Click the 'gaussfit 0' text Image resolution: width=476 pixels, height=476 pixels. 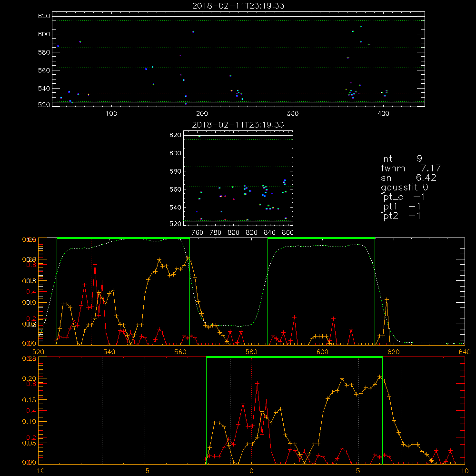(x=405, y=187)
